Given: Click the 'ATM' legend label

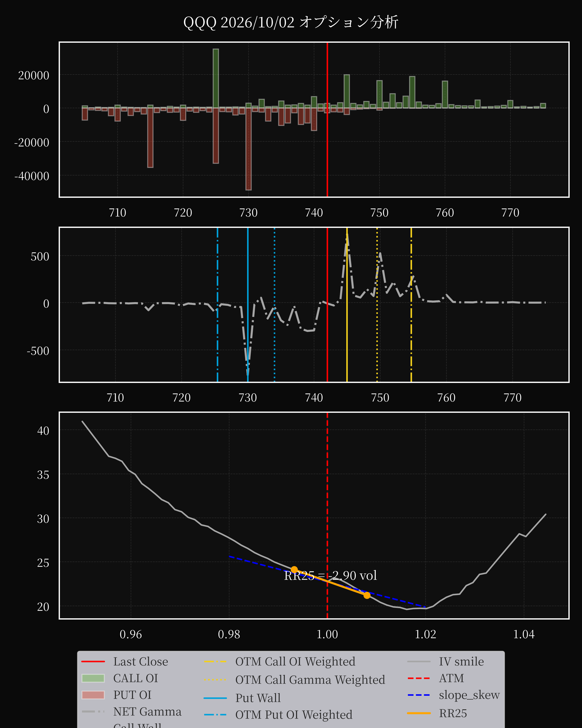Looking at the screenshot, I should coord(452,678).
